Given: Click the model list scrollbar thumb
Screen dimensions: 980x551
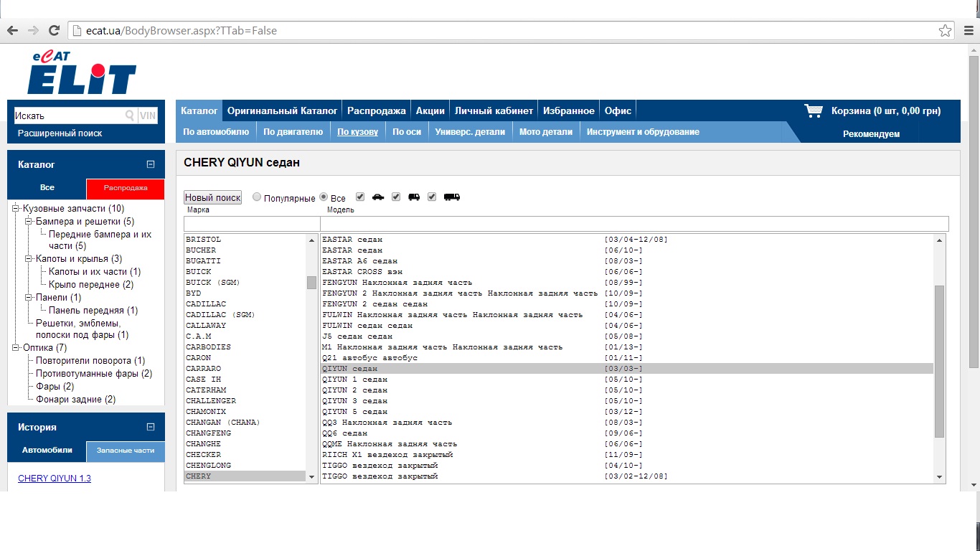Looking at the screenshot, I should 939,361.
